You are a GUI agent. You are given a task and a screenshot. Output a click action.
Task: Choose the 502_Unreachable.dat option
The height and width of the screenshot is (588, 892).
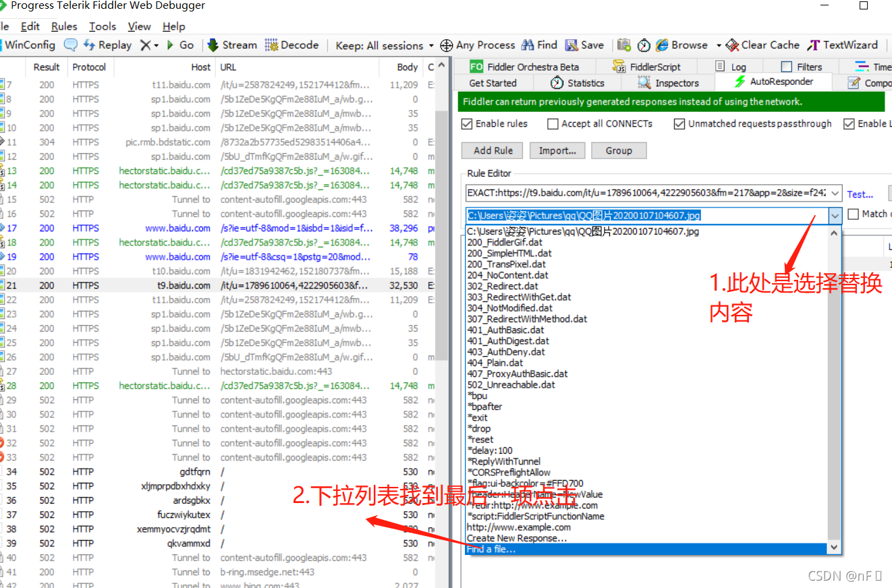[647, 384]
